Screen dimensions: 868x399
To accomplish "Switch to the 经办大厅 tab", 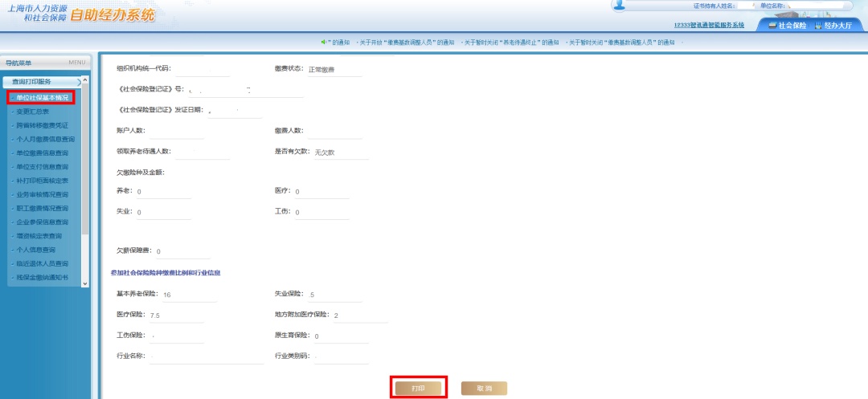I will click(x=833, y=26).
